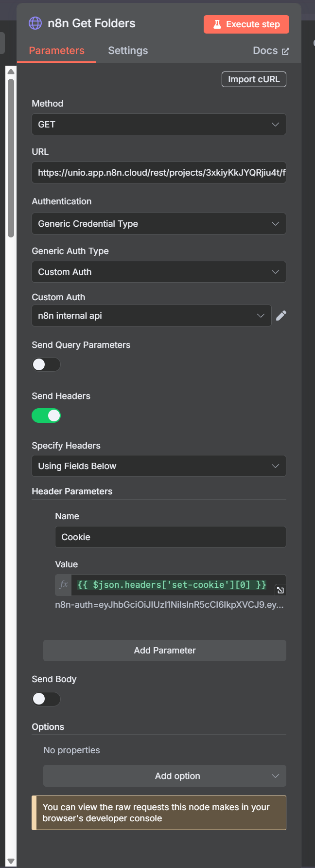The image size is (315, 868).
Task: Click the fx expression icon
Action: click(64, 585)
